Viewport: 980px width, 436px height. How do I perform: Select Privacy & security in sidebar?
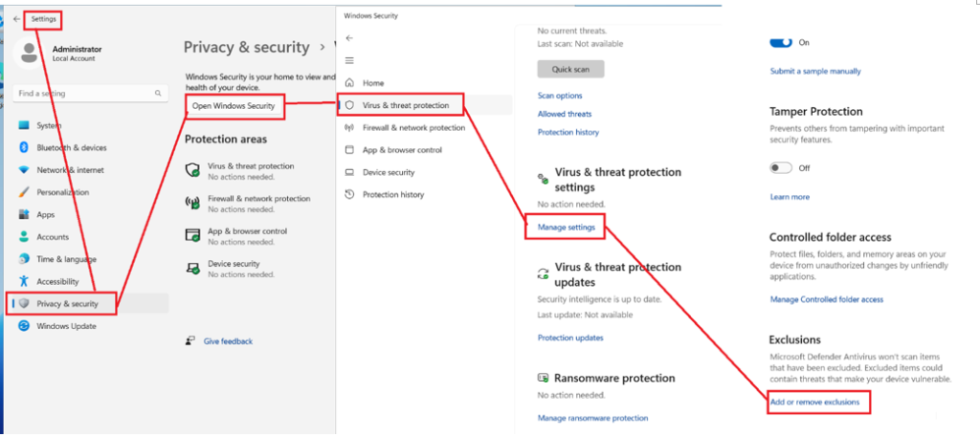pyautogui.click(x=67, y=304)
